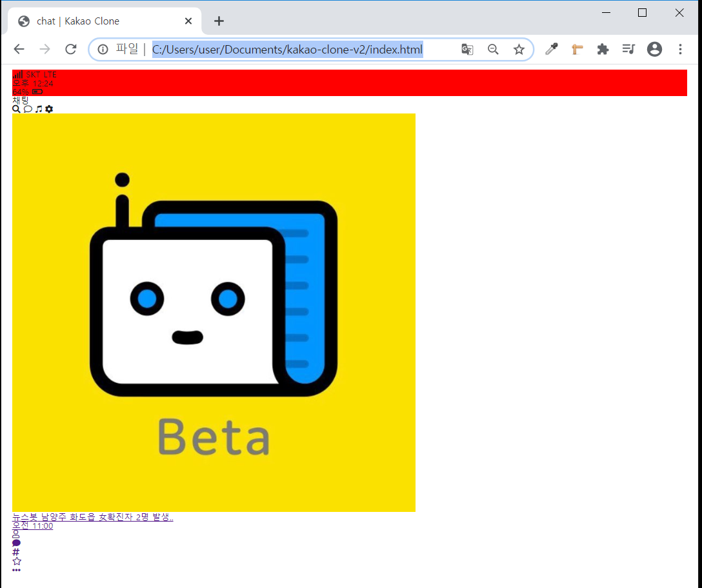Screen dimensions: 702x588
Task: Go forward using the browser forward arrow
Action: tap(45, 49)
